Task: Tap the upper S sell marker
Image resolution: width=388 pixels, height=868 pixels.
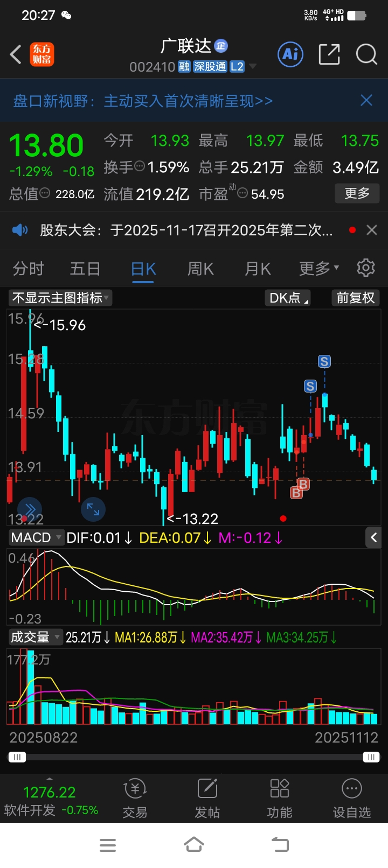Action: 324,361
